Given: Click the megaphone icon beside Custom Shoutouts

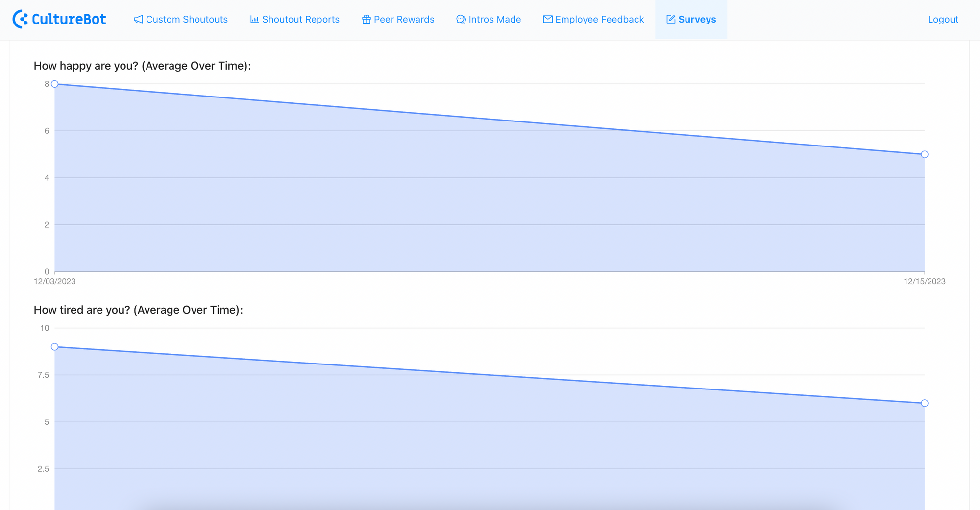Looking at the screenshot, I should click(139, 19).
